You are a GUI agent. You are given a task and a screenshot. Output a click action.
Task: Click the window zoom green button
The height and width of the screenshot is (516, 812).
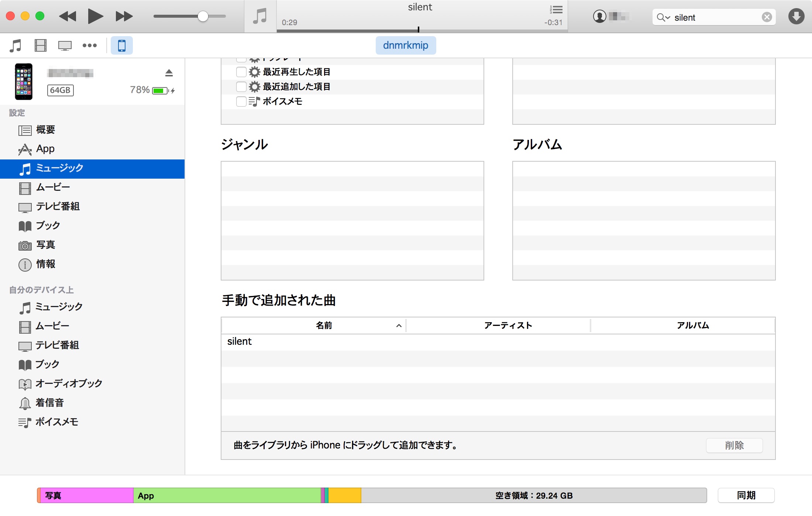click(x=40, y=16)
